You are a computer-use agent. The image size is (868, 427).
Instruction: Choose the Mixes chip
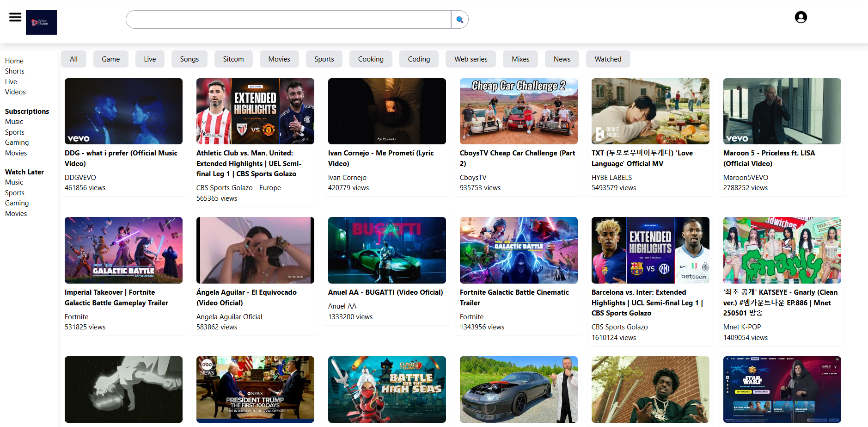520,59
